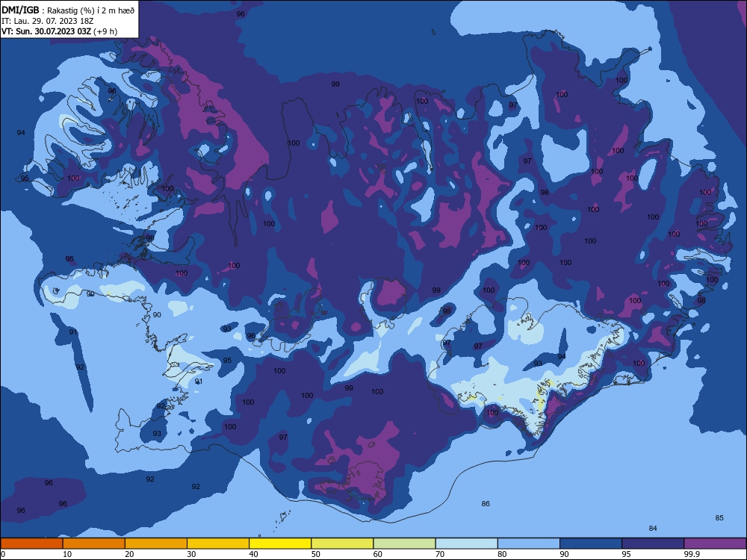Click the init time 'IT: Lau. 29. 07. 2023 18Z'

coord(48,21)
